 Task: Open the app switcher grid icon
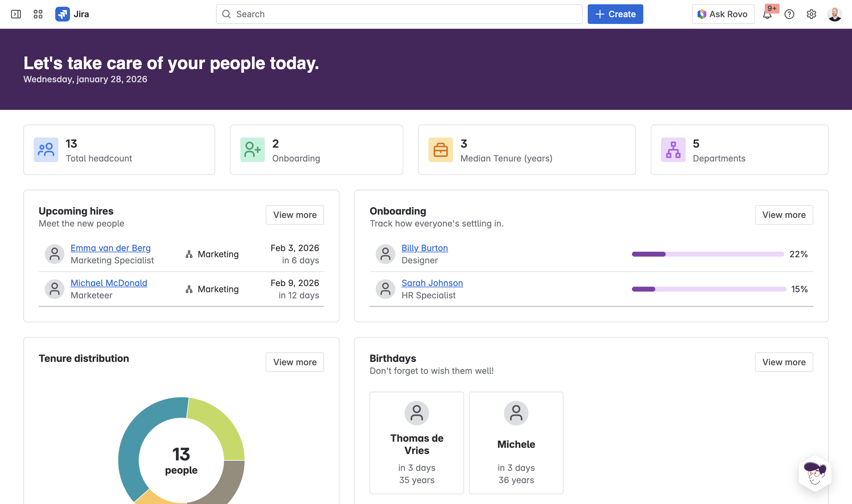[38, 14]
